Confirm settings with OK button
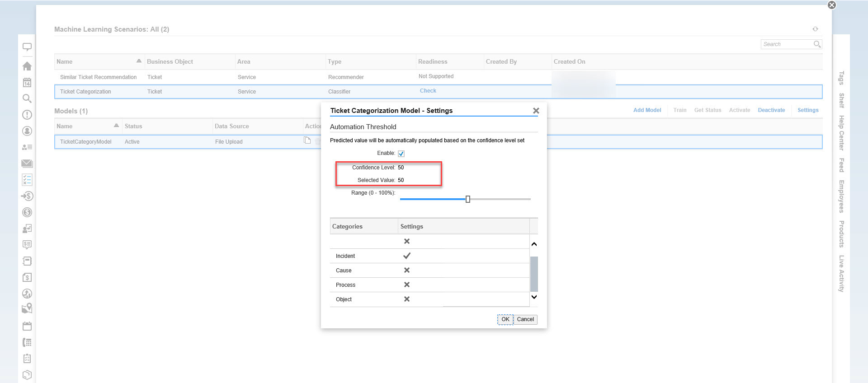This screenshot has height=383, width=868. [505, 319]
